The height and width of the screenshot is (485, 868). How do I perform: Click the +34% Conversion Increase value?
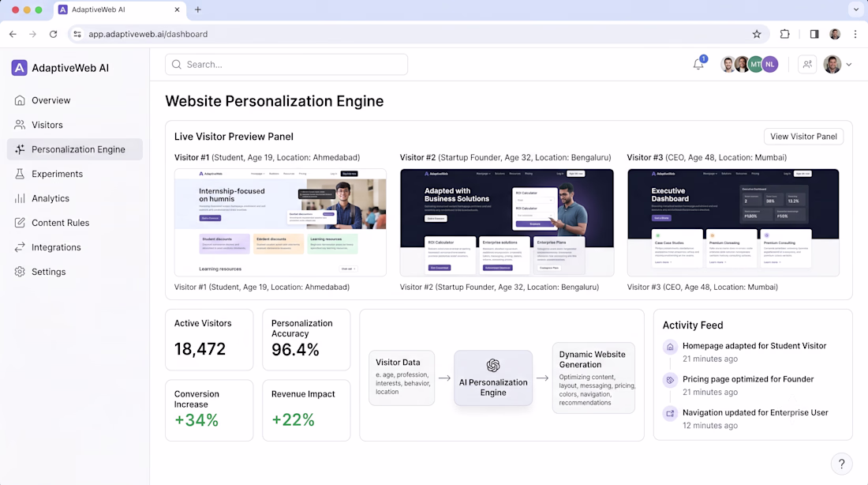196,420
